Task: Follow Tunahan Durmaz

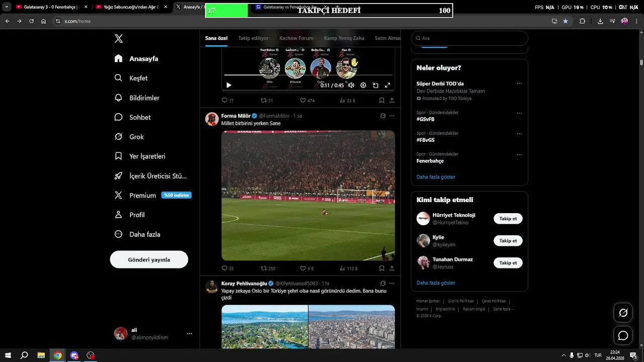Action: tap(508, 263)
